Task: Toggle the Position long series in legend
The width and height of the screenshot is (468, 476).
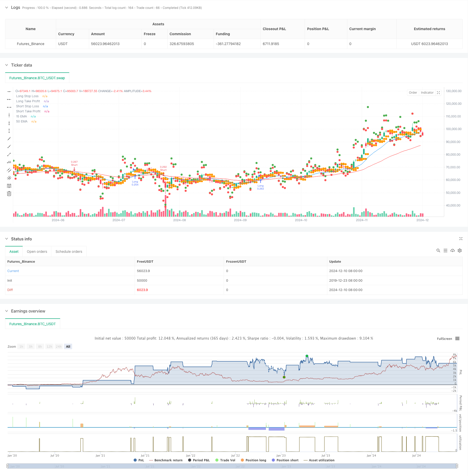Action: coord(253,460)
